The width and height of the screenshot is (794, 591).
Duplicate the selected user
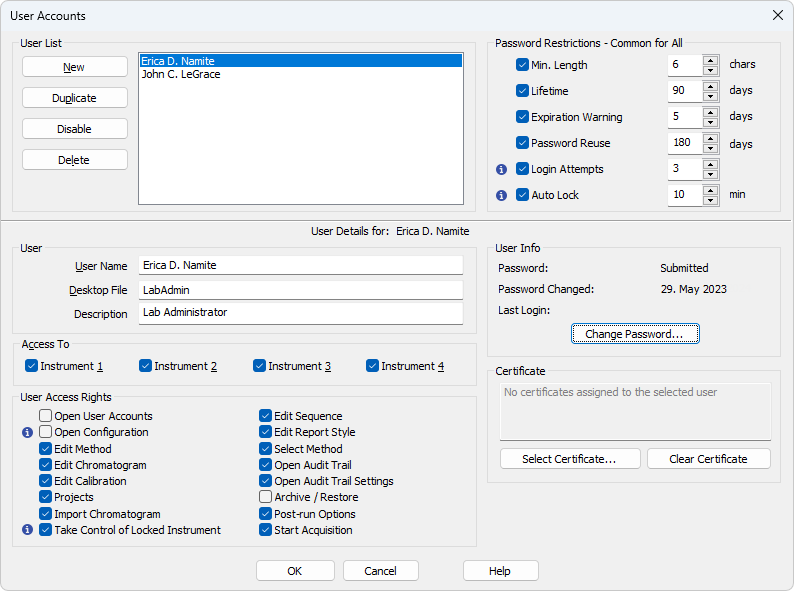point(74,98)
